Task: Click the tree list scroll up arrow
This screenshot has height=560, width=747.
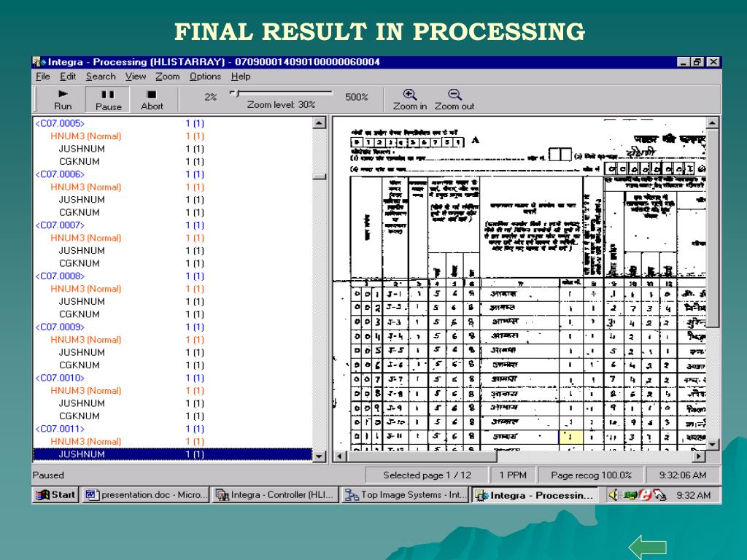Action: pyautogui.click(x=320, y=122)
